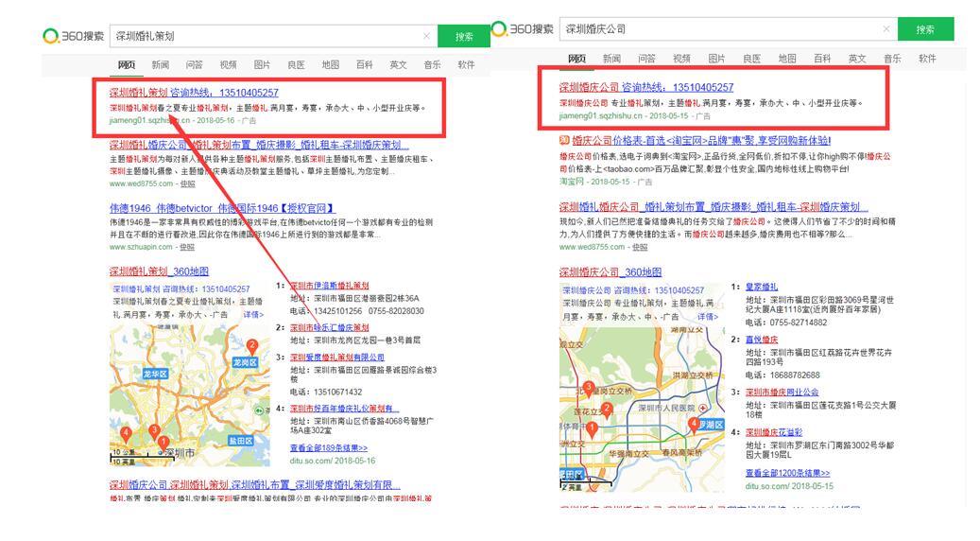The height and width of the screenshot is (541, 980).
Task: Clear the 深圳婚庆公司 search box with the X
Action: tap(885, 28)
